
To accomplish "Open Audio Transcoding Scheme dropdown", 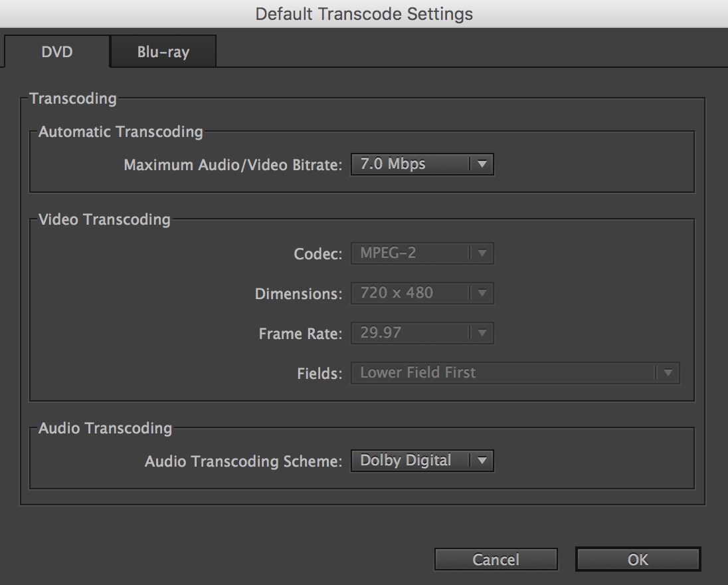I will (x=422, y=461).
